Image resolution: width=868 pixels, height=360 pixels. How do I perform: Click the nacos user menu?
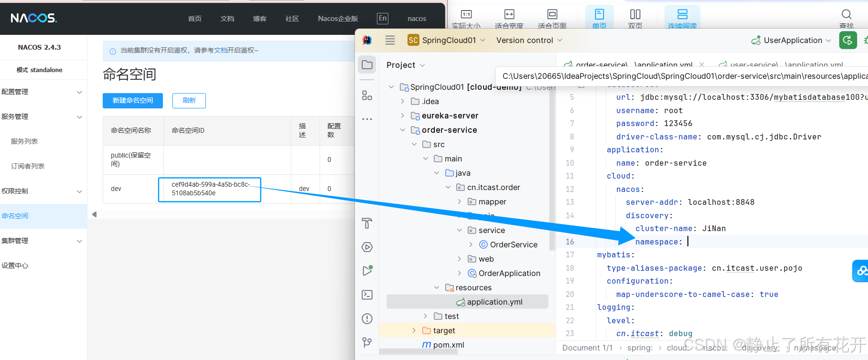point(417,19)
